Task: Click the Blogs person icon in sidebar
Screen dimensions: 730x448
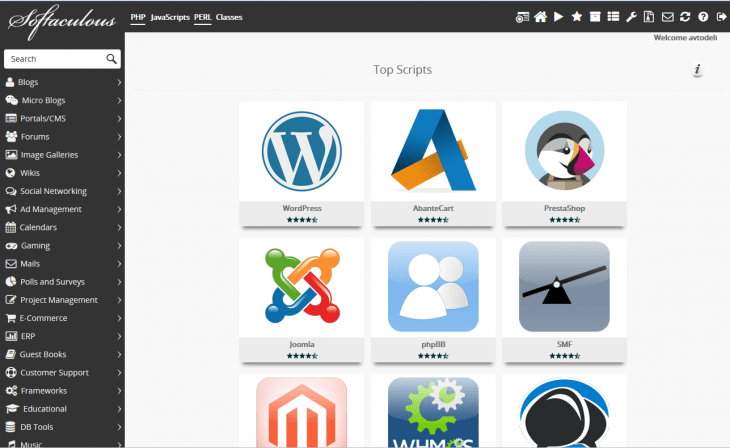Action: click(x=10, y=82)
